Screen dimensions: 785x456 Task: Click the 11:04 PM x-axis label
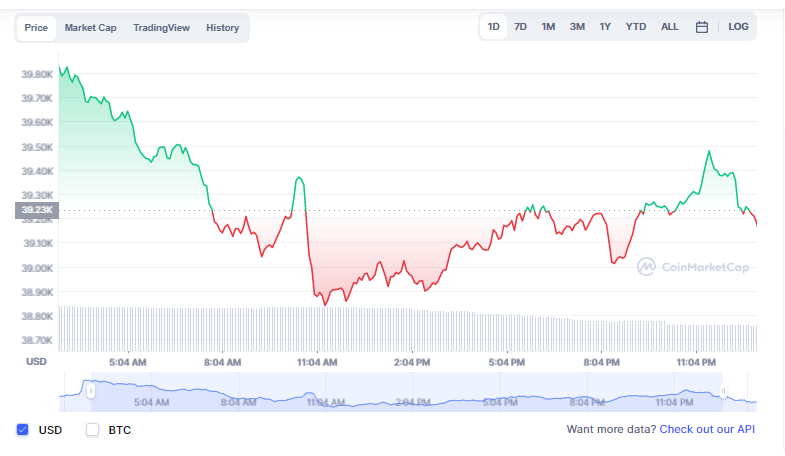click(x=696, y=362)
